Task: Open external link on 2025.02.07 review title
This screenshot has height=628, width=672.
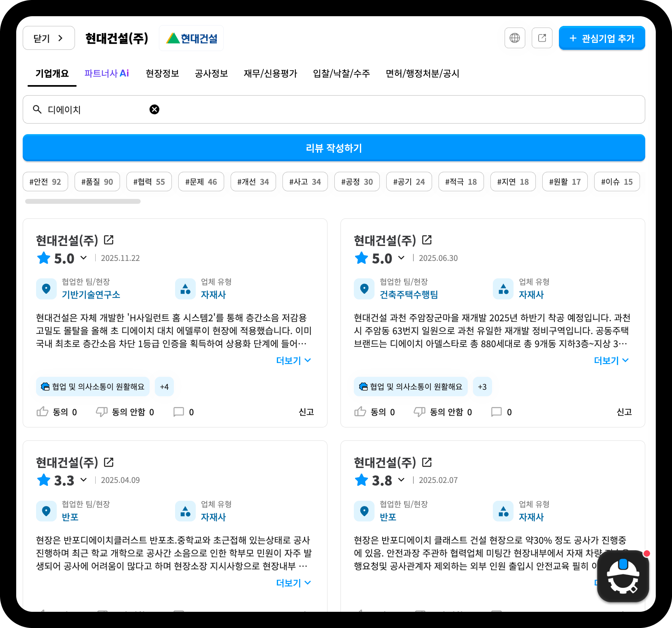Action: (427, 462)
